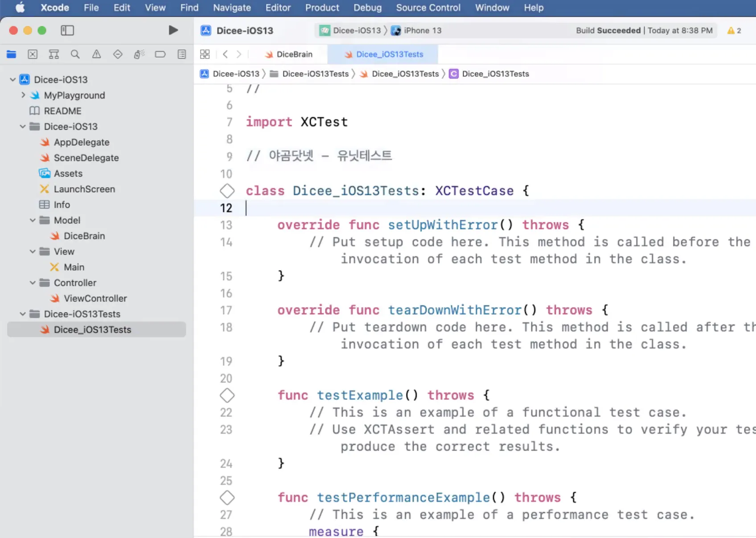
Task: Open LaunchScreen storyboard
Action: coord(84,189)
